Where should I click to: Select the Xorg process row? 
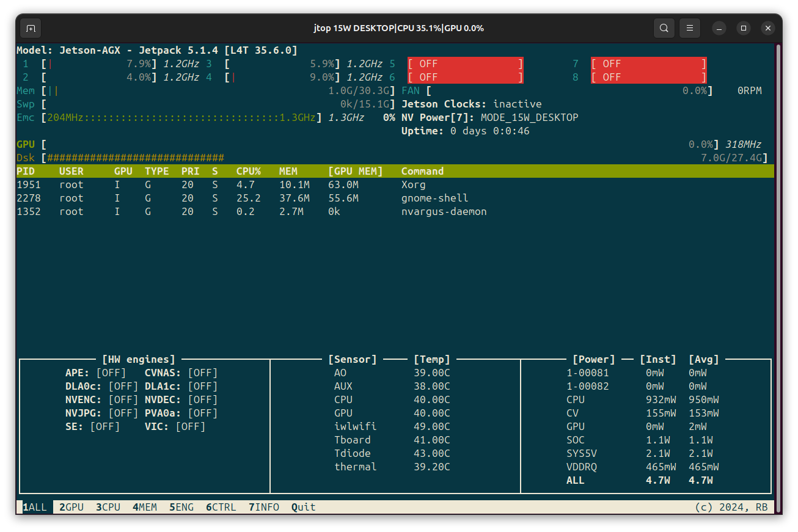coord(395,184)
